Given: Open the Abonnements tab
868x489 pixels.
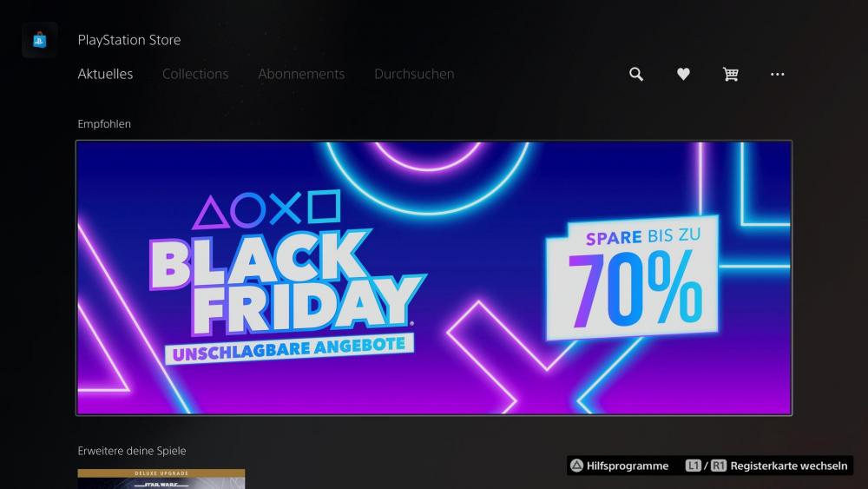Looking at the screenshot, I should [301, 74].
